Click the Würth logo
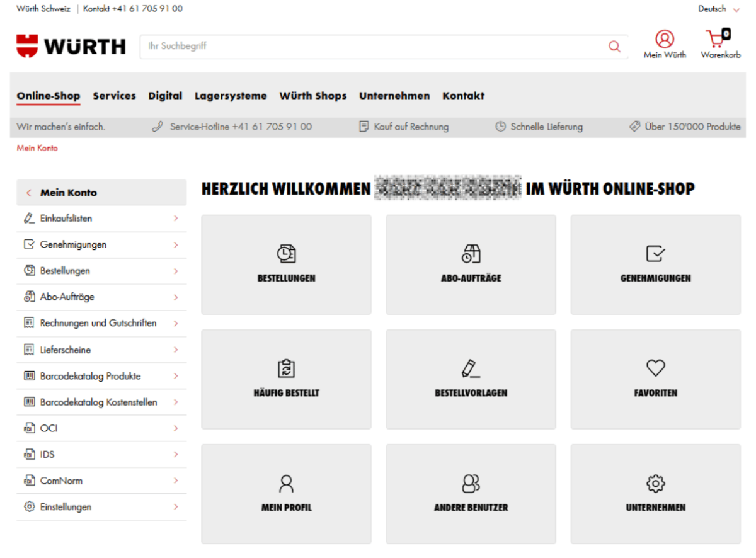Image resolution: width=756 pixels, height=558 pixels. point(71,46)
